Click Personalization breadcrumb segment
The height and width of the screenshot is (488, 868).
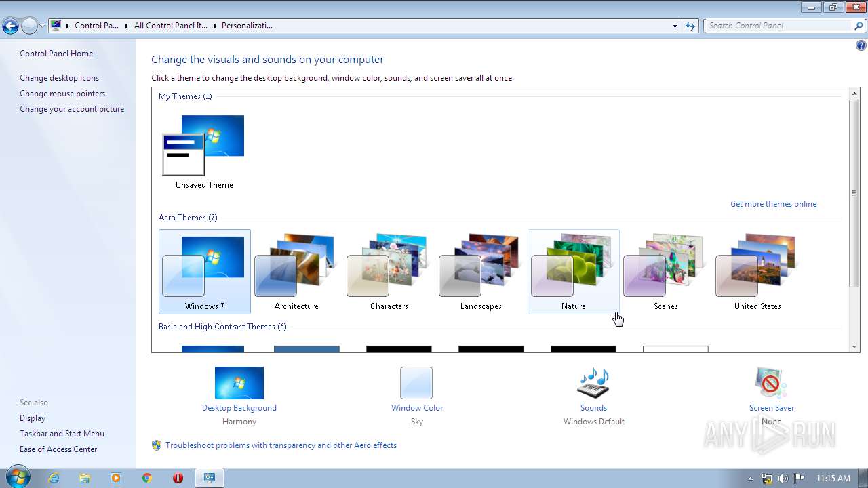click(247, 26)
